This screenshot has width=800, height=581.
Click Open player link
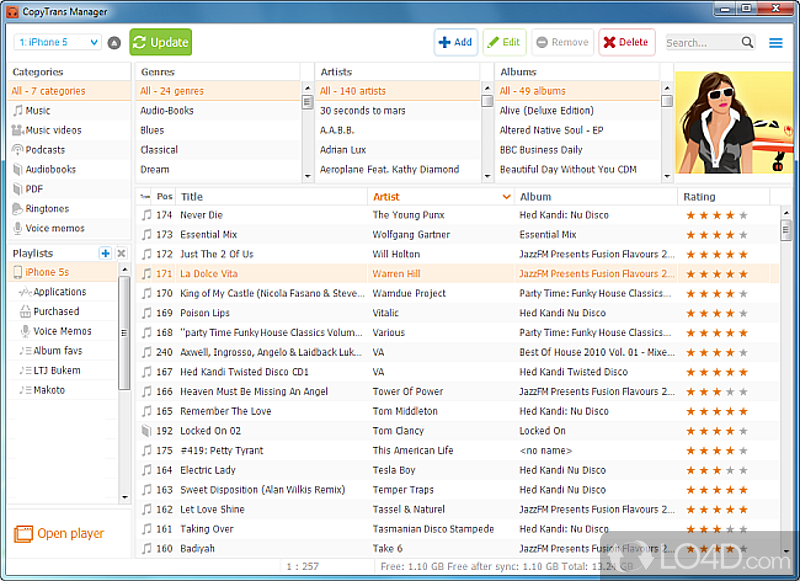(59, 534)
